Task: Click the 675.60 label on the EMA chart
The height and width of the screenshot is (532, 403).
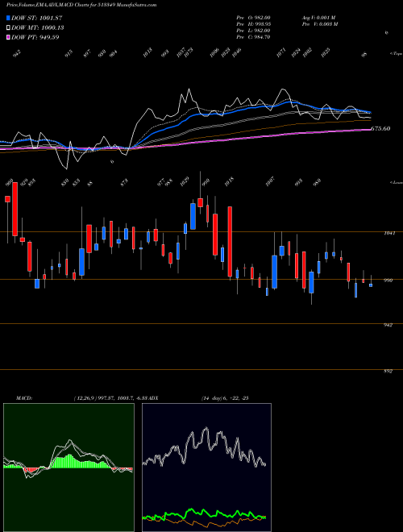Action: click(x=380, y=129)
